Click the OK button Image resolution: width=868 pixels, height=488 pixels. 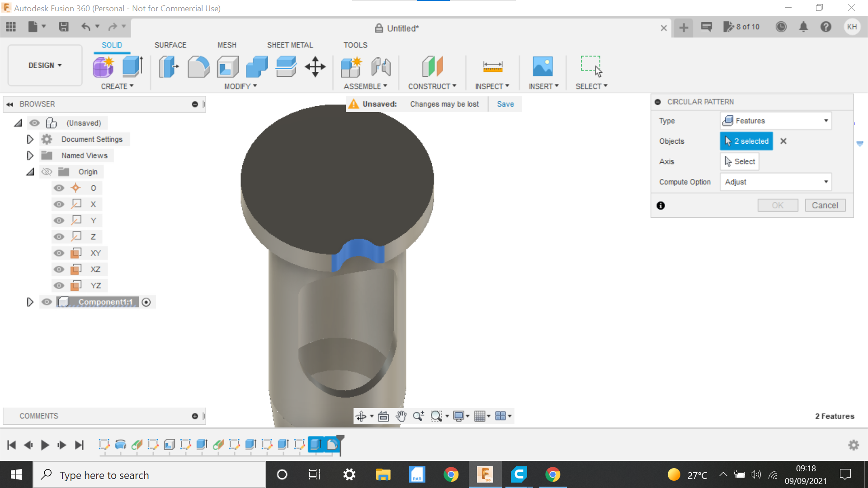click(x=777, y=205)
